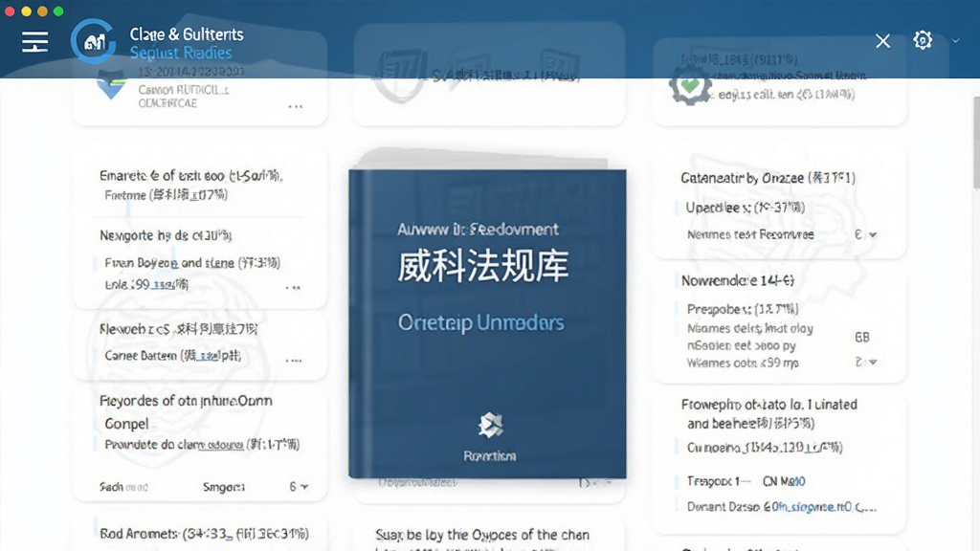Screen dimensions: 980x551
Task: Click the Clage & Gultents title
Action: pyautogui.click(x=187, y=34)
